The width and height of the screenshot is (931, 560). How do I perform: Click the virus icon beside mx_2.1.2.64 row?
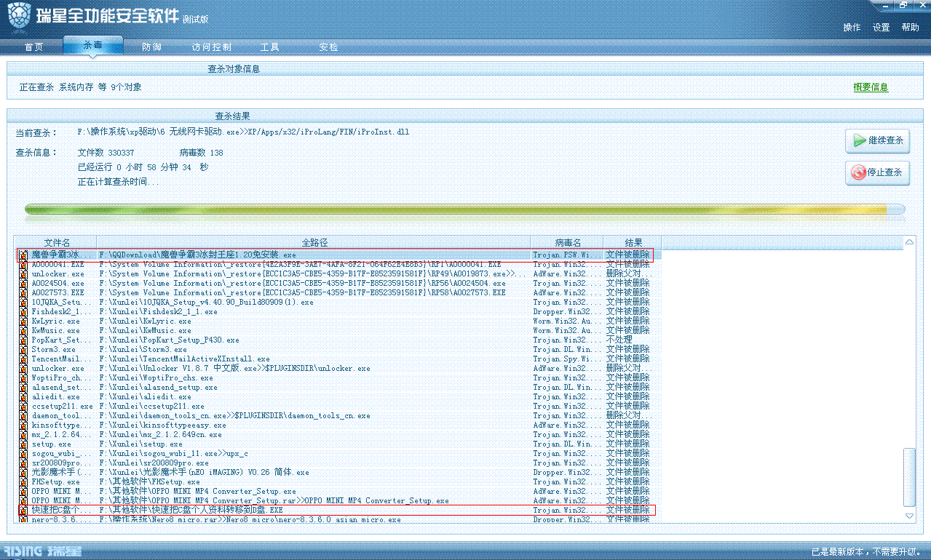pos(23,435)
